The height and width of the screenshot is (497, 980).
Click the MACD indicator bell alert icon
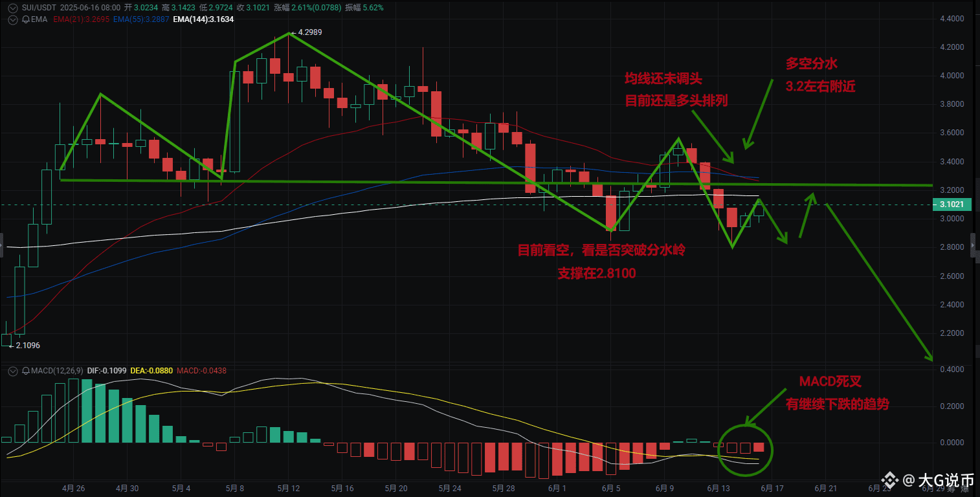pyautogui.click(x=26, y=371)
